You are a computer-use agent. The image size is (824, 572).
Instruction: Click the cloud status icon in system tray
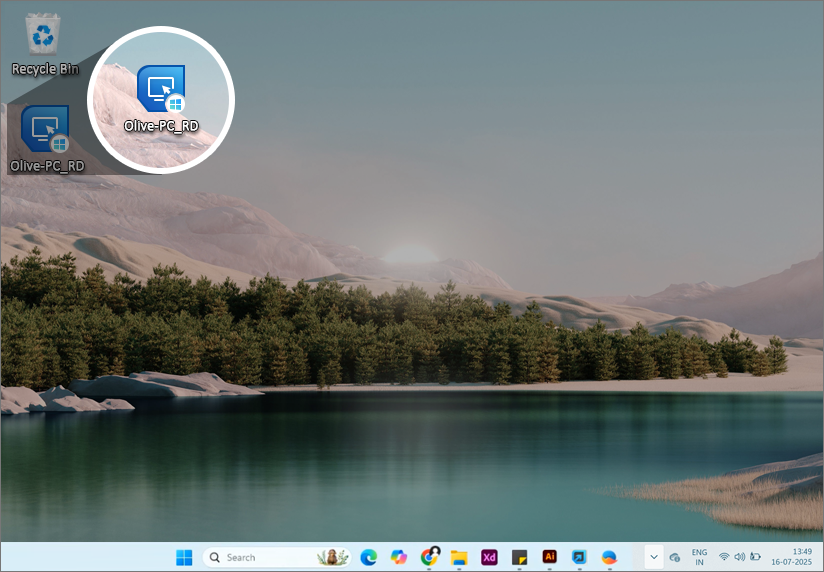676,557
